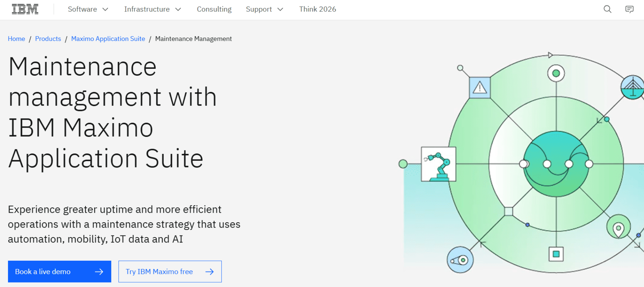
Task: Go to the Home breadcrumb
Action: click(x=17, y=39)
